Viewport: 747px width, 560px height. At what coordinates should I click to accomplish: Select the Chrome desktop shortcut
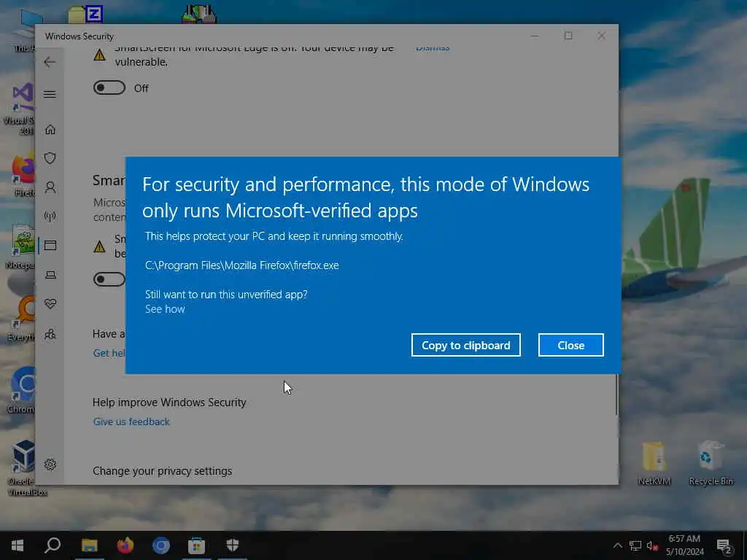(23, 391)
